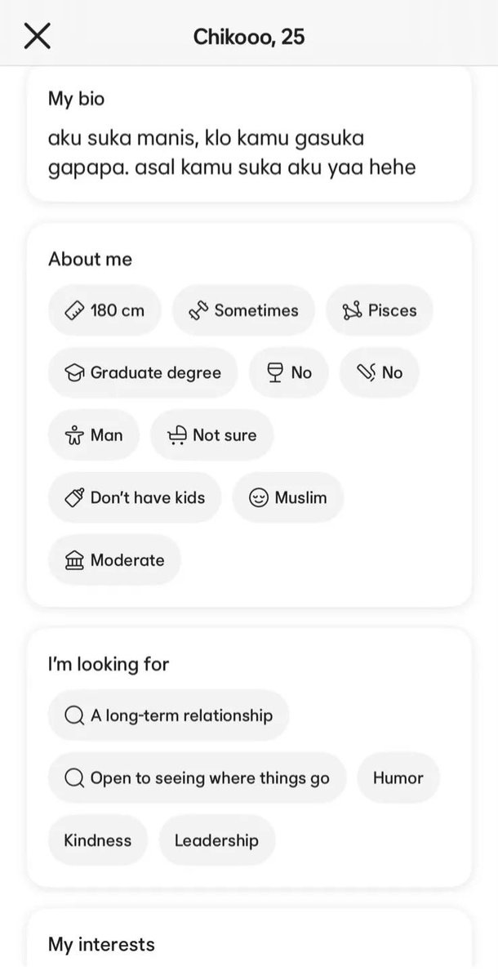This screenshot has height=980, width=498.
Task: Tap the cigarette icon on smoking chip
Action: (x=366, y=373)
